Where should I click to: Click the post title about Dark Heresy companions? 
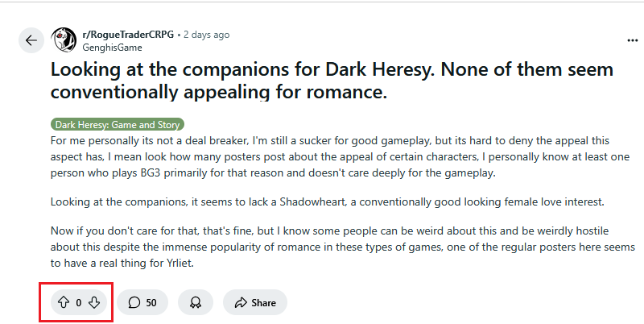click(322, 80)
